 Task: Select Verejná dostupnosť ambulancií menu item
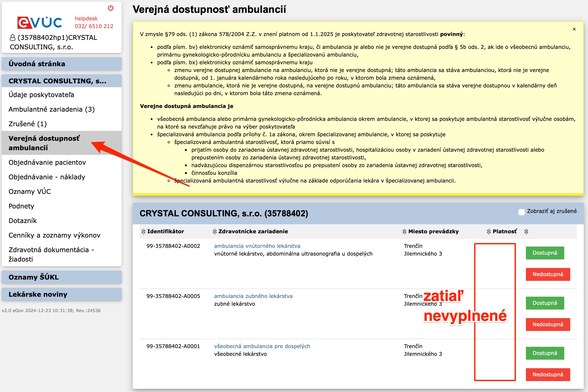[x=61, y=143]
